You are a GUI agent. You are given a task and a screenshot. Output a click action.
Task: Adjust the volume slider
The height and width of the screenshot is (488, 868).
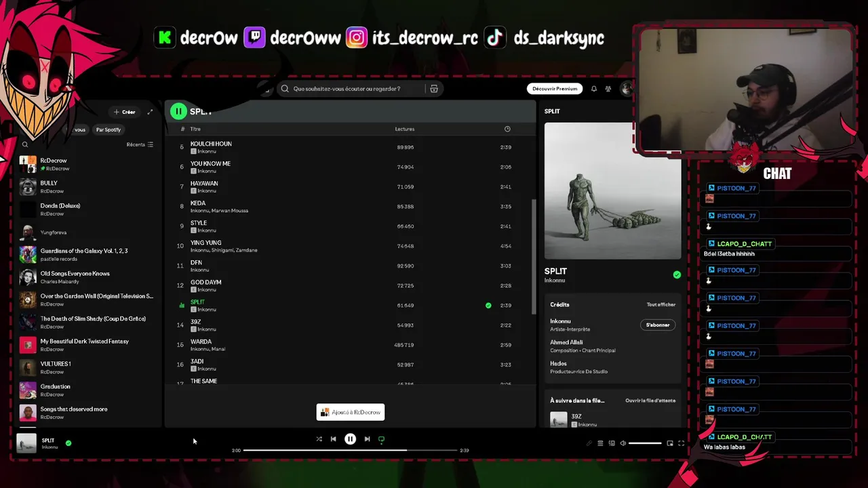645,443
